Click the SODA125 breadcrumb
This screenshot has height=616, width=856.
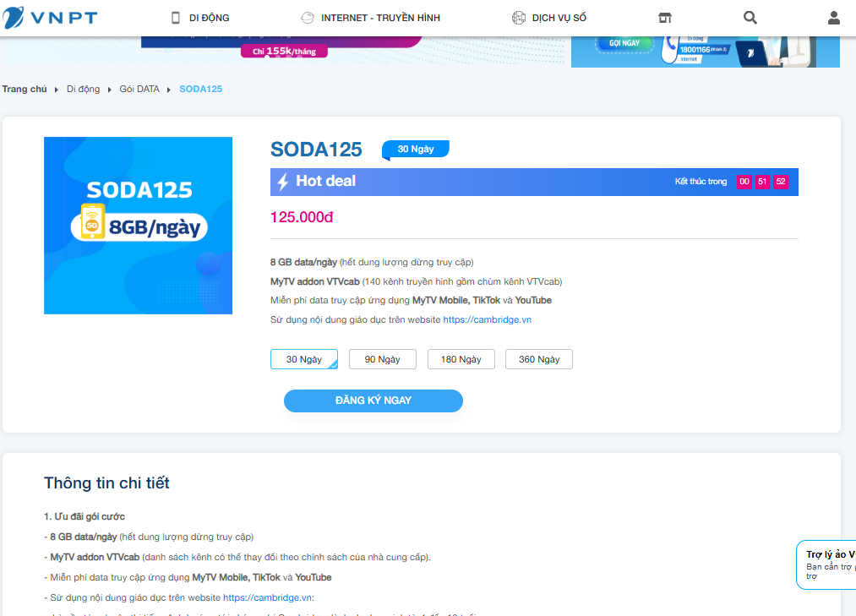tap(201, 89)
